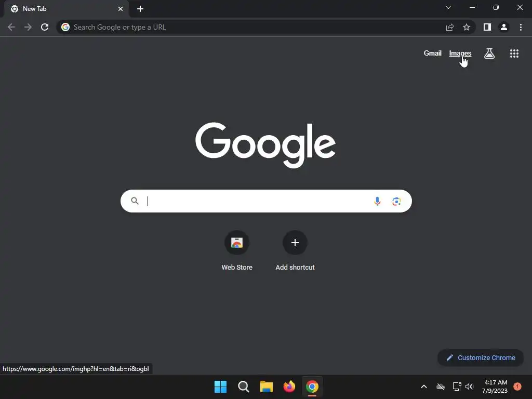
Task: Click the Google logo
Action: click(x=265, y=145)
